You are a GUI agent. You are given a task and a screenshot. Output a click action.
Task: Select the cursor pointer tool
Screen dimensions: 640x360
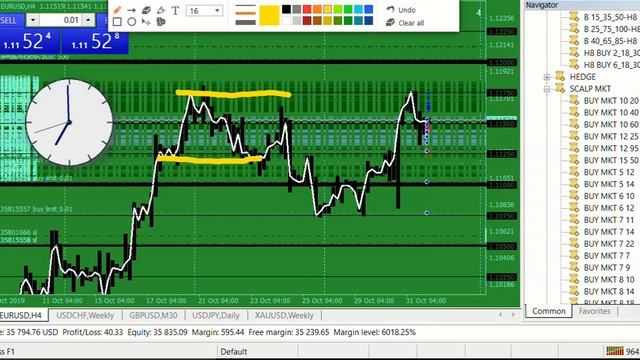coord(146,22)
